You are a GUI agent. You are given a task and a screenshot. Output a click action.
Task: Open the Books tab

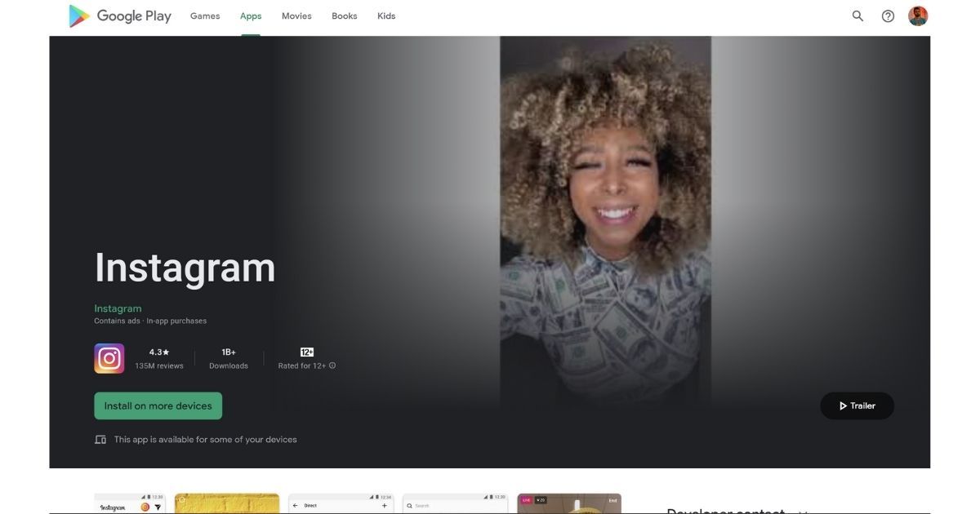(345, 16)
